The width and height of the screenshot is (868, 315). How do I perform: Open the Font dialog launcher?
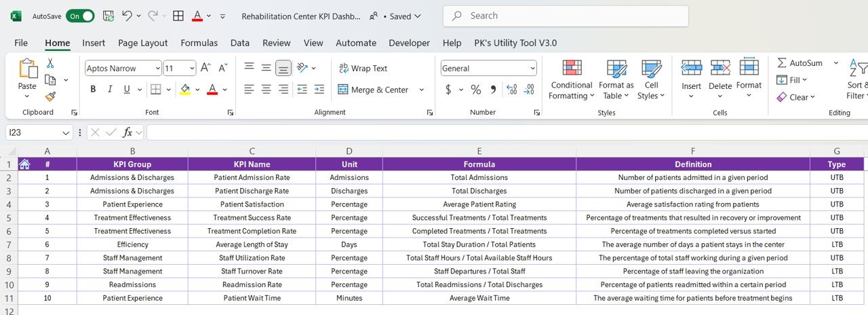231,113
